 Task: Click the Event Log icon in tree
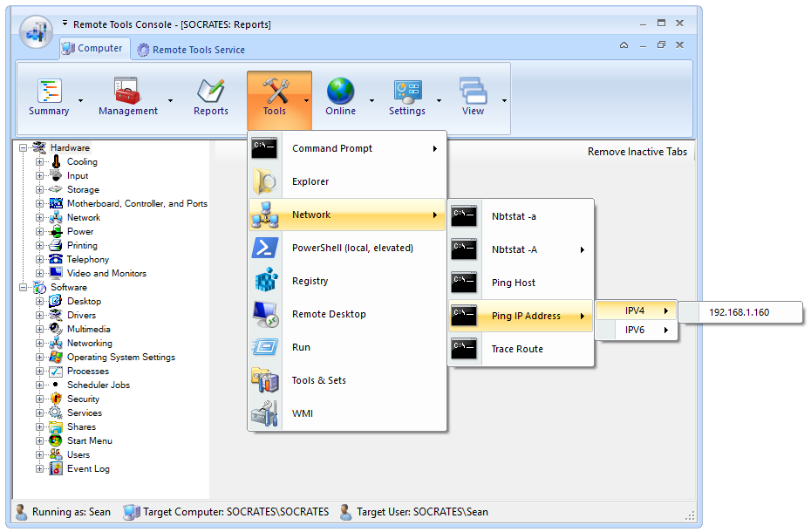tap(56, 469)
